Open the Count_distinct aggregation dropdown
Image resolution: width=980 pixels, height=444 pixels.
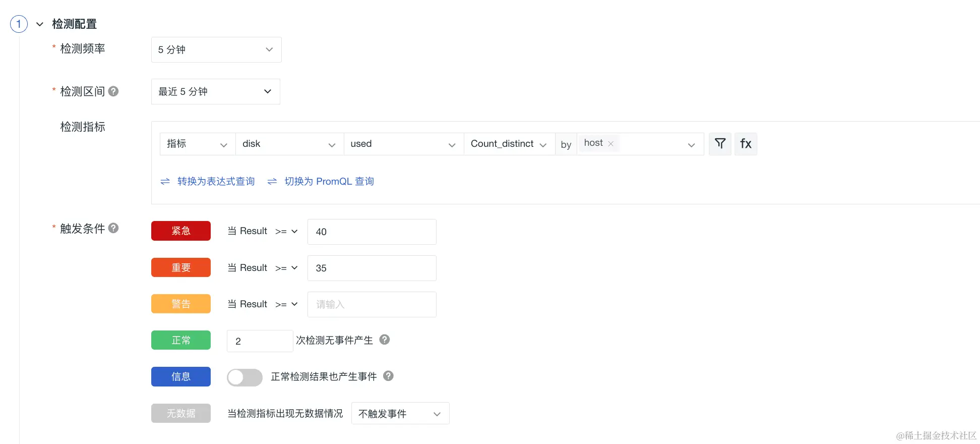pos(509,144)
